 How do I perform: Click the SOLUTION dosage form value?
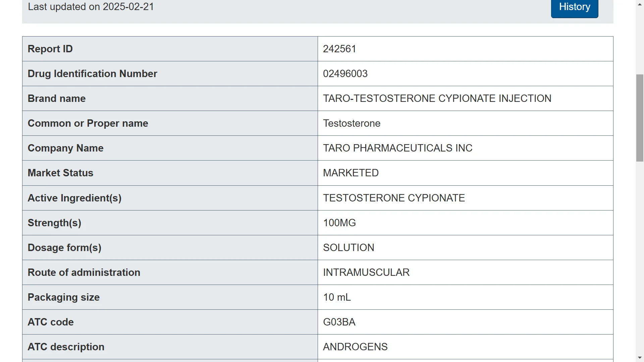(x=348, y=248)
